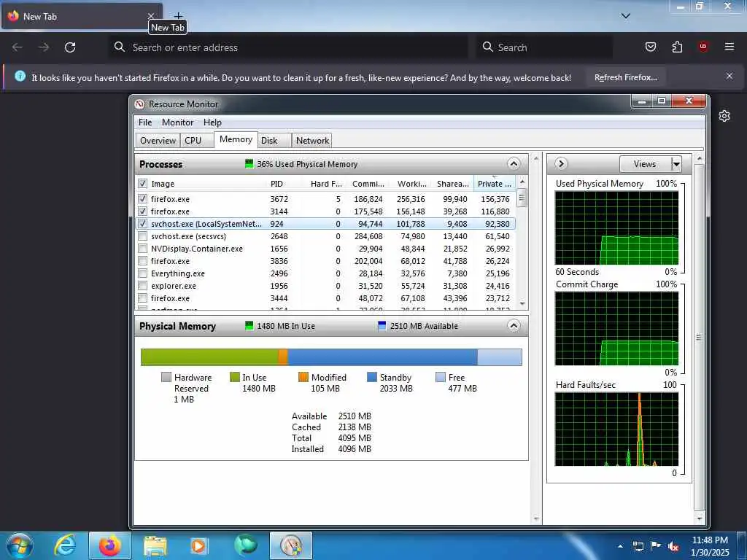
Task: Open the Firefox list all tabs chevron
Action: (x=626, y=16)
